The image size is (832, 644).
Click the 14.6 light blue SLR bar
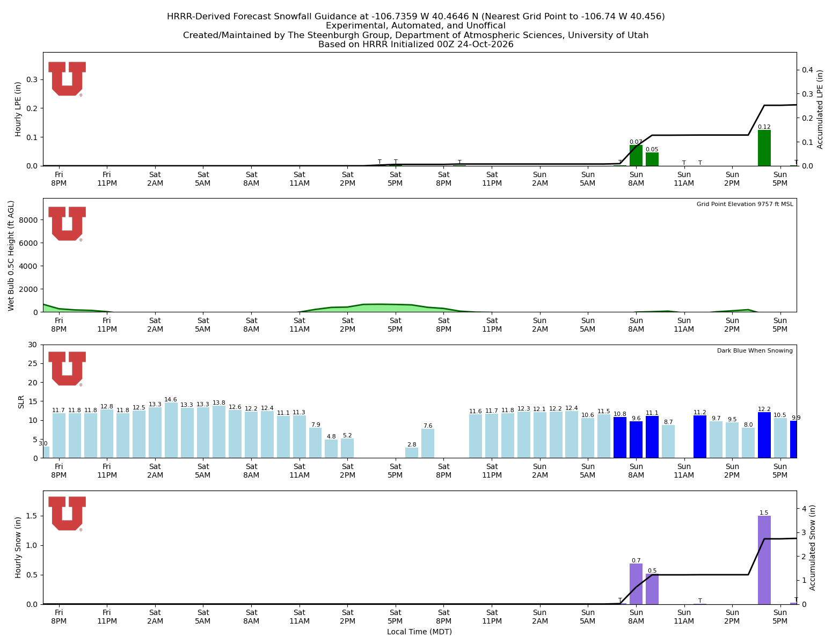pyautogui.click(x=171, y=430)
